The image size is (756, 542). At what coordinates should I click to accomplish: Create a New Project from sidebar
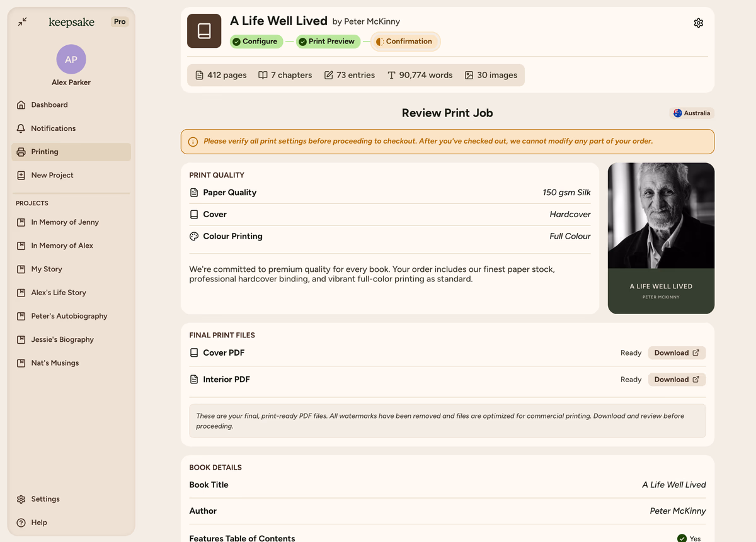pyautogui.click(x=52, y=175)
